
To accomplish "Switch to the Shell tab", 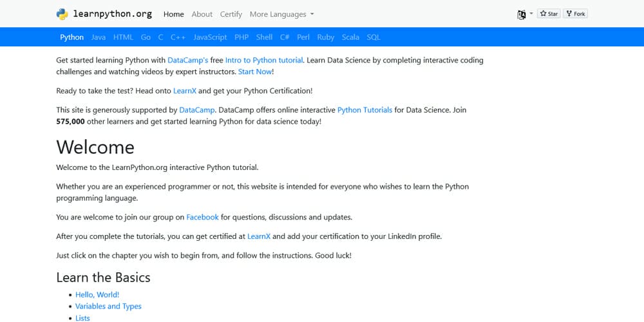I will 264,37.
